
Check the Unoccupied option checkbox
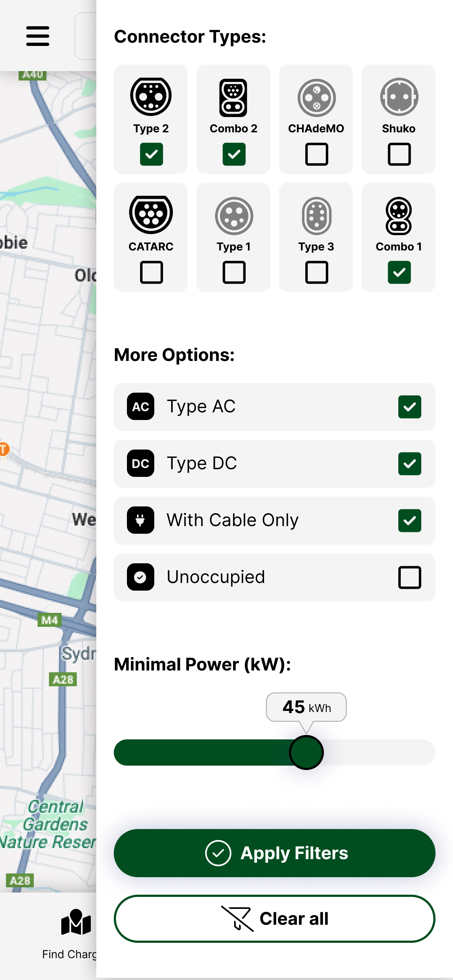[x=410, y=577]
